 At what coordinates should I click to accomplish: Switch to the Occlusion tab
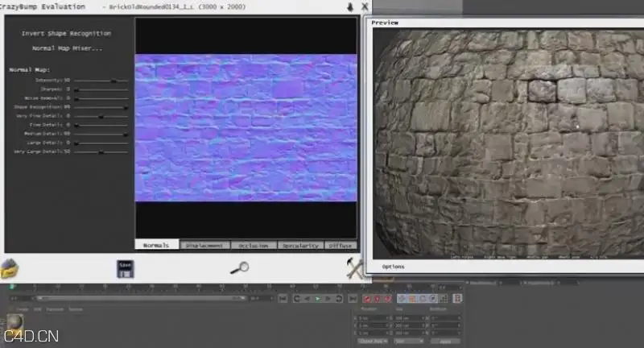point(254,245)
